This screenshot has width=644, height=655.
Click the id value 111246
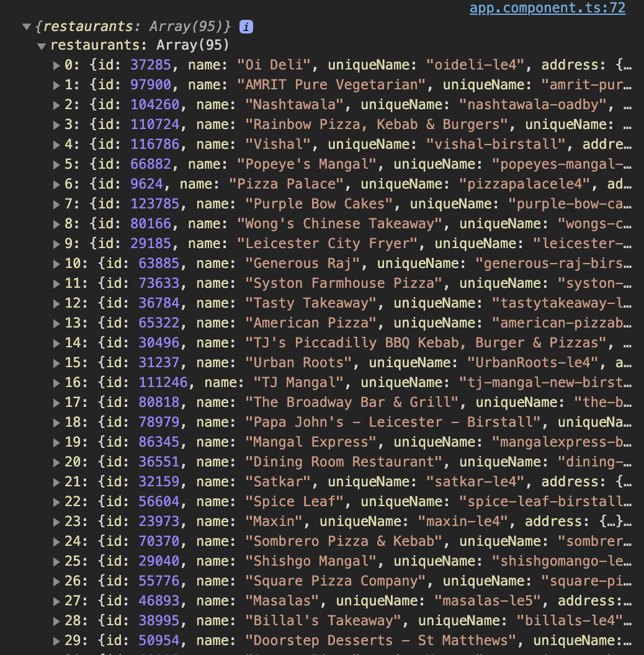[x=163, y=382]
